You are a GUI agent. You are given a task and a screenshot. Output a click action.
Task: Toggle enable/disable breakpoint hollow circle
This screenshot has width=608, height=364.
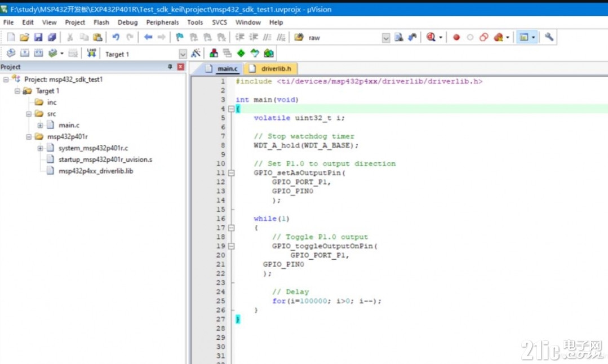(x=470, y=38)
